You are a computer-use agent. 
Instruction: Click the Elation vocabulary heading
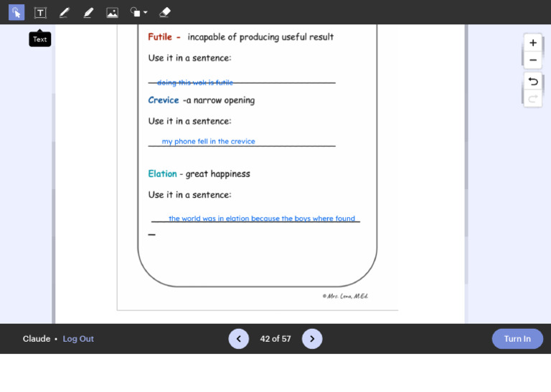[x=162, y=174]
